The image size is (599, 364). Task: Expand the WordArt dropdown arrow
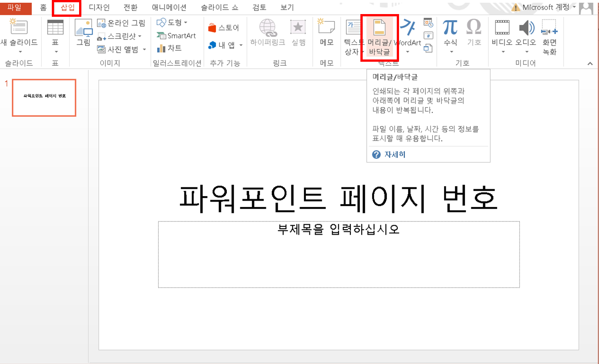click(x=408, y=52)
